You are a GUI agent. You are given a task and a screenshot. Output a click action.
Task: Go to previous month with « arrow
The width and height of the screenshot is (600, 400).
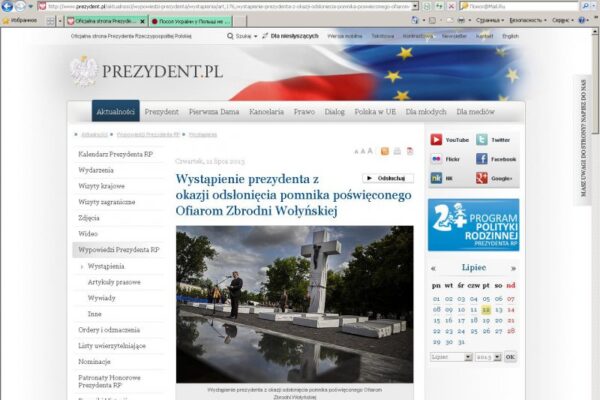(433, 268)
